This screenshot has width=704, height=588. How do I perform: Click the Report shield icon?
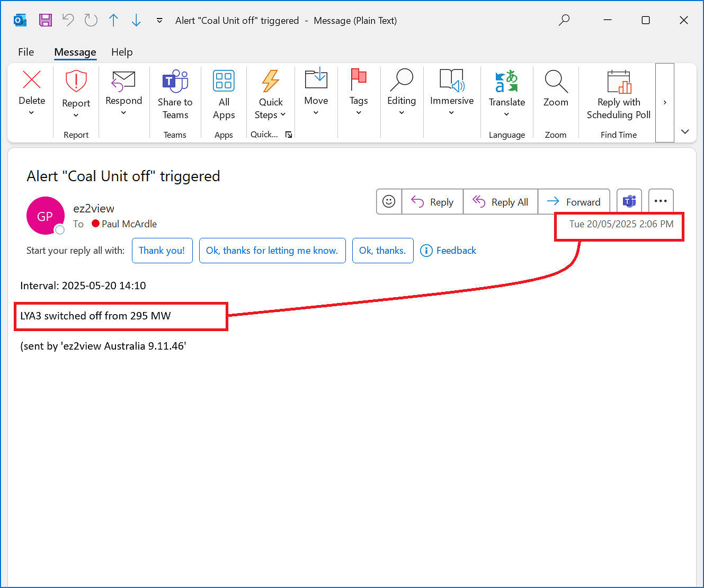[76, 81]
